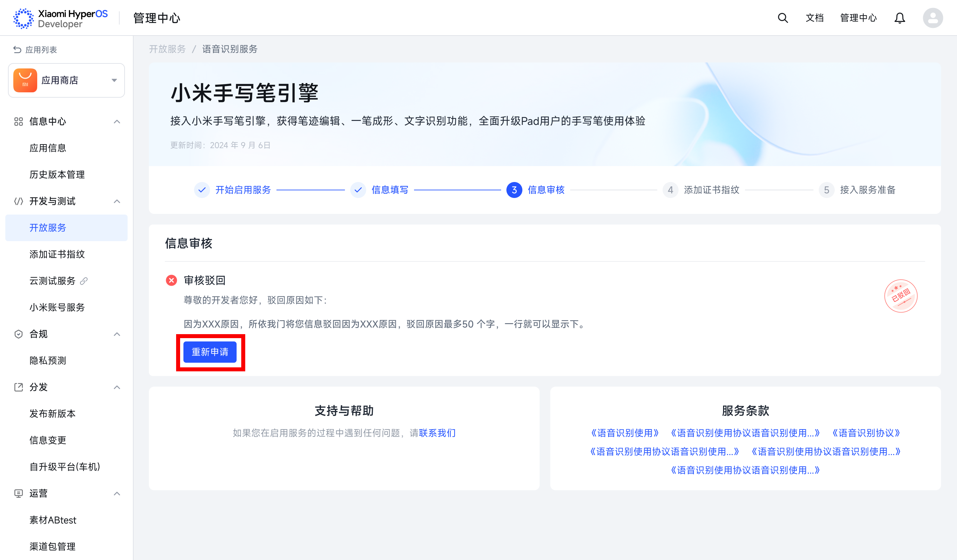The image size is (957, 560).
Task: Collapse the 运营 section chevron
Action: click(x=117, y=494)
